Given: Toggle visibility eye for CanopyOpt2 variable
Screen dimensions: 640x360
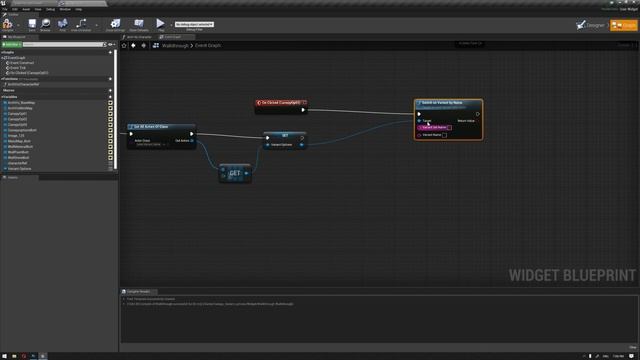Looking at the screenshot, I should tap(110, 119).
